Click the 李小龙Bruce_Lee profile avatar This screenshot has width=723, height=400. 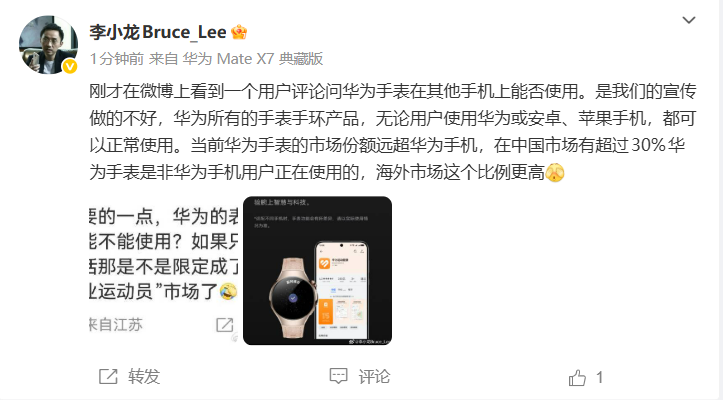click(x=48, y=45)
